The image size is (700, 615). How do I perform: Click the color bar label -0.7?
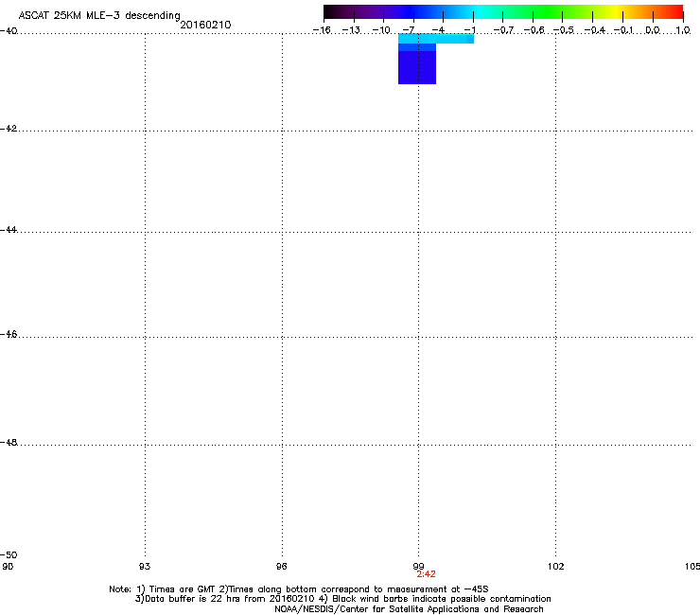tap(503, 30)
